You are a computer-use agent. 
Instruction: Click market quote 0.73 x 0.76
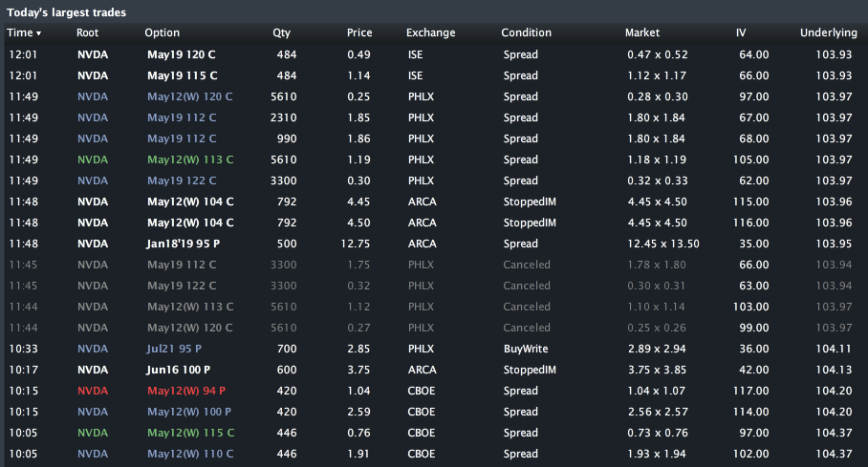tap(657, 434)
